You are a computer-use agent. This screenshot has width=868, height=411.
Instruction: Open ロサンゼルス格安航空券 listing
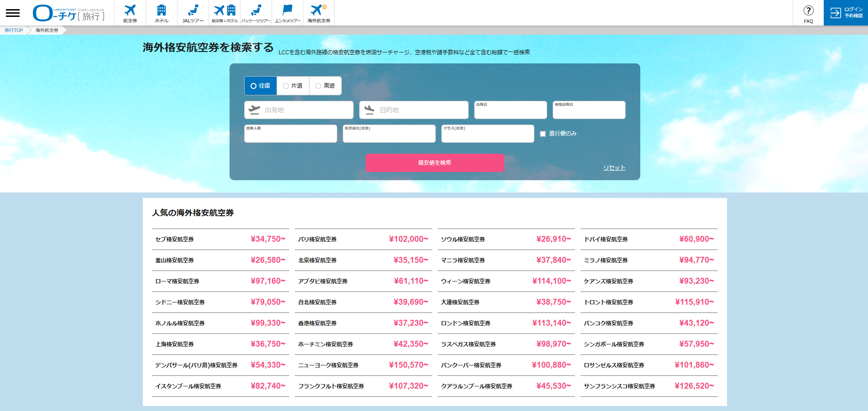[x=649, y=365]
